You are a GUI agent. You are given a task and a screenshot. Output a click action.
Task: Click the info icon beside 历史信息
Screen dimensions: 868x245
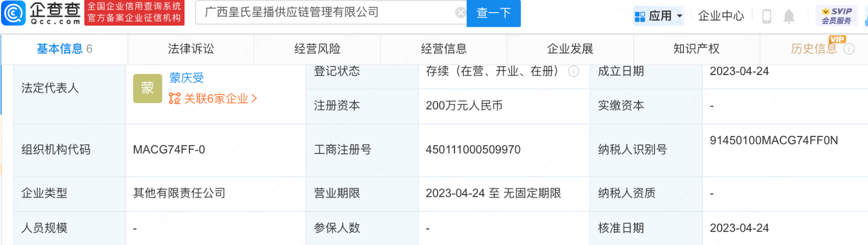pos(849,49)
